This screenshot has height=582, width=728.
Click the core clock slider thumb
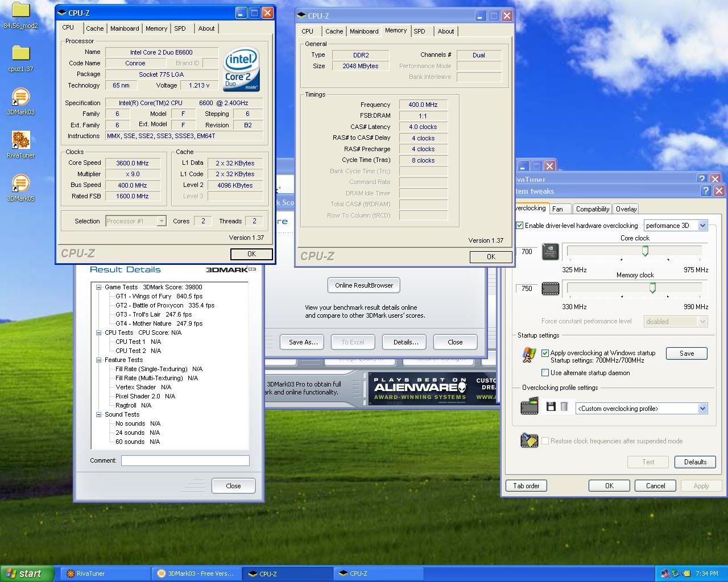click(645, 250)
